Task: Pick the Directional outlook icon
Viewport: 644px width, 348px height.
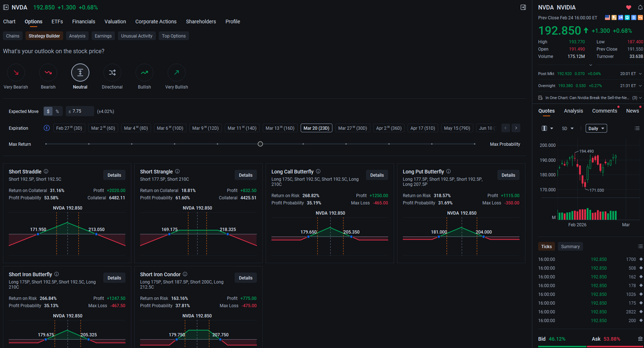Action: tap(112, 73)
